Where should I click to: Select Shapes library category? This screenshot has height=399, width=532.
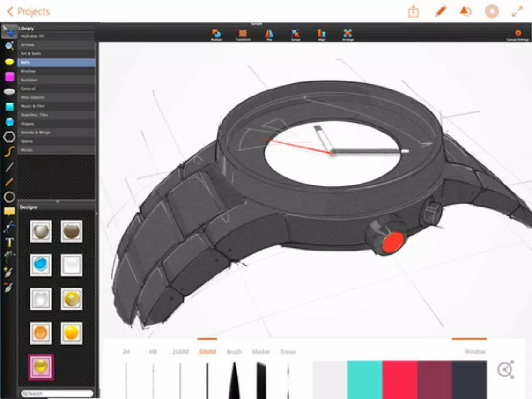click(x=56, y=124)
